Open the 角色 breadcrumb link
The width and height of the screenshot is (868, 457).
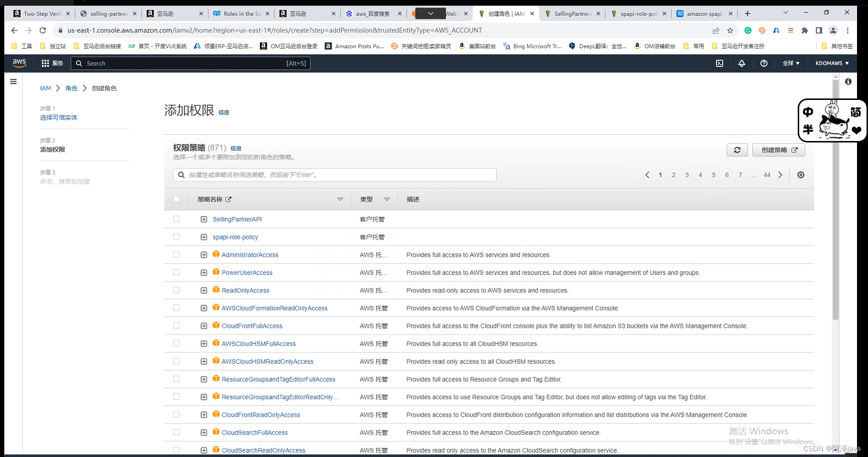pos(71,88)
